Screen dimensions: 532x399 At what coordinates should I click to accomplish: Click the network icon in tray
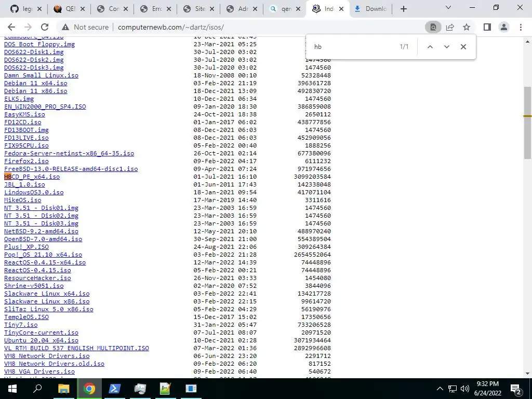click(x=453, y=389)
